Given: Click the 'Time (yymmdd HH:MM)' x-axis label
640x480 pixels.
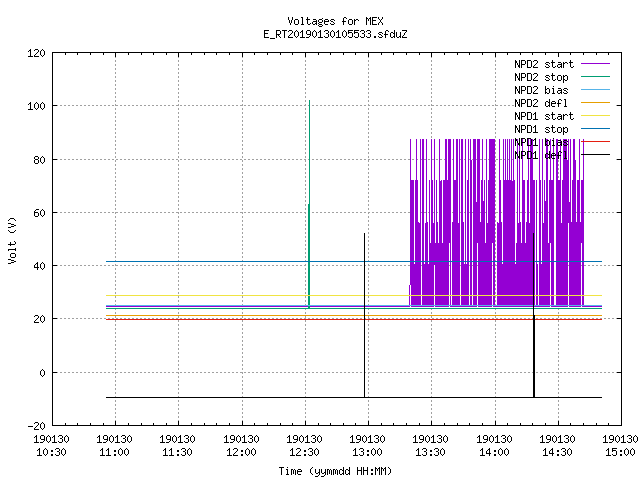Looking at the screenshot, I should pyautogui.click(x=335, y=471).
